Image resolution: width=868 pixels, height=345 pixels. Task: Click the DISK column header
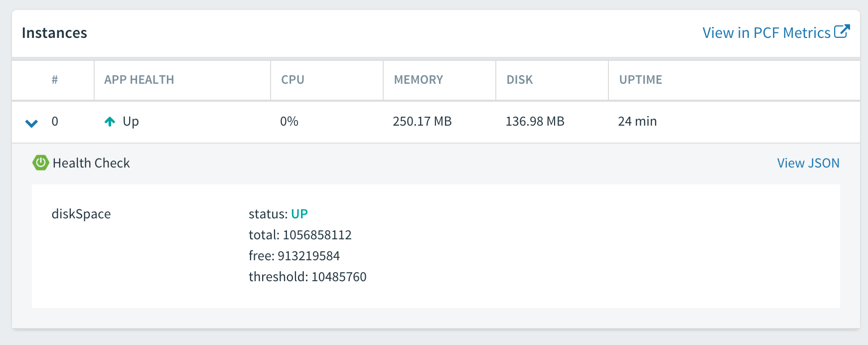519,80
